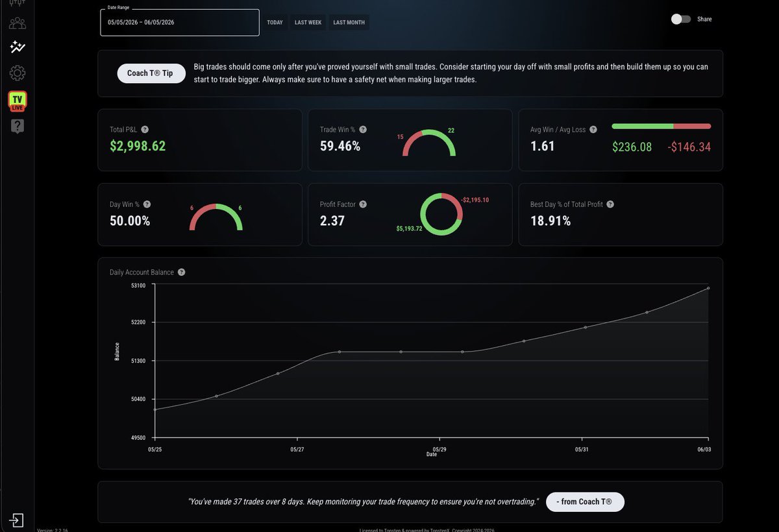Click the '- from Coach T®' button
The height and width of the screenshot is (532, 779).
pyautogui.click(x=585, y=502)
